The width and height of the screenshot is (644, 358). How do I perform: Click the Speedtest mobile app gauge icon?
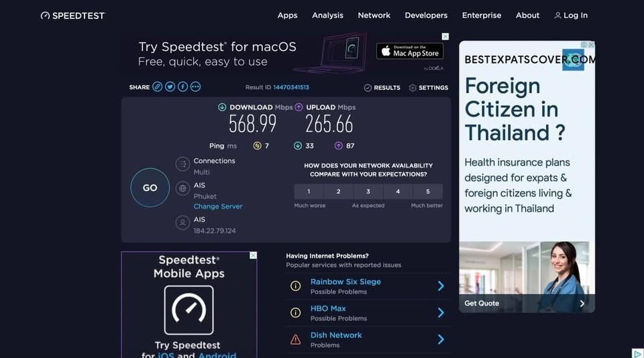coord(189,310)
